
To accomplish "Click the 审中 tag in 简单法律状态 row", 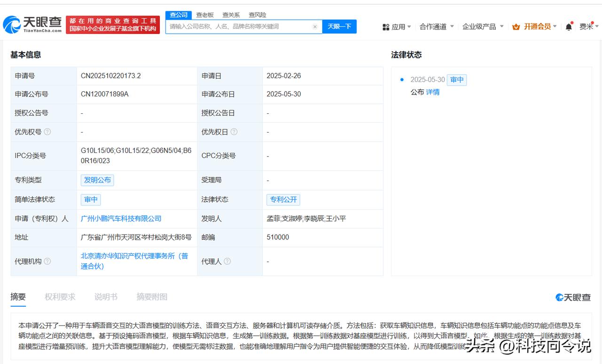I will (x=91, y=199).
